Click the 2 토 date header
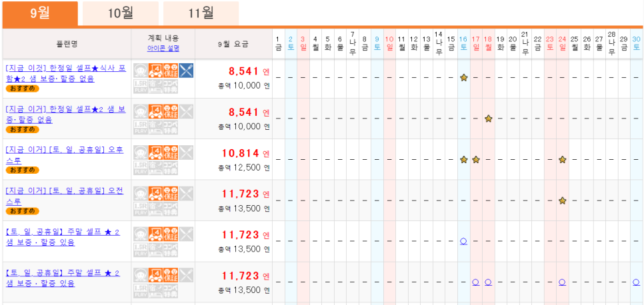The height and width of the screenshot is (305, 644). [x=291, y=43]
